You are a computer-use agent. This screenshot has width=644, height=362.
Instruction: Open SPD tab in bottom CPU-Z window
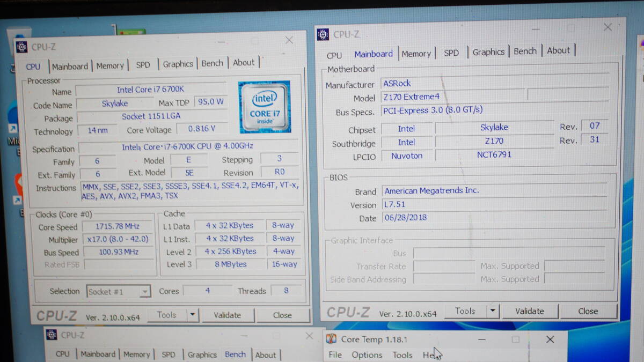(169, 354)
